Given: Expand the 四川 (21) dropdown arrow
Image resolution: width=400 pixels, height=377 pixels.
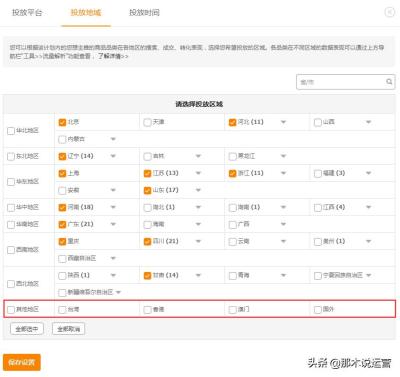Looking at the screenshot, I should (198, 241).
